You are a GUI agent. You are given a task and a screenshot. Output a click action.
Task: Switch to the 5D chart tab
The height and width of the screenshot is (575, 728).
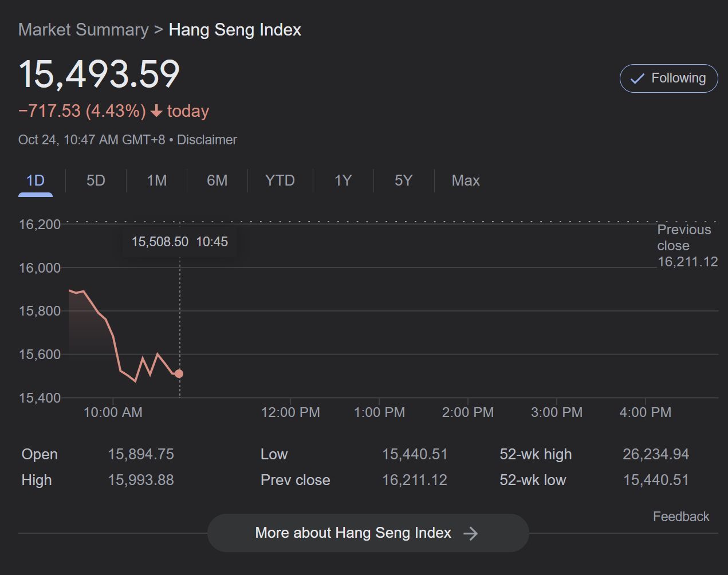tap(96, 180)
